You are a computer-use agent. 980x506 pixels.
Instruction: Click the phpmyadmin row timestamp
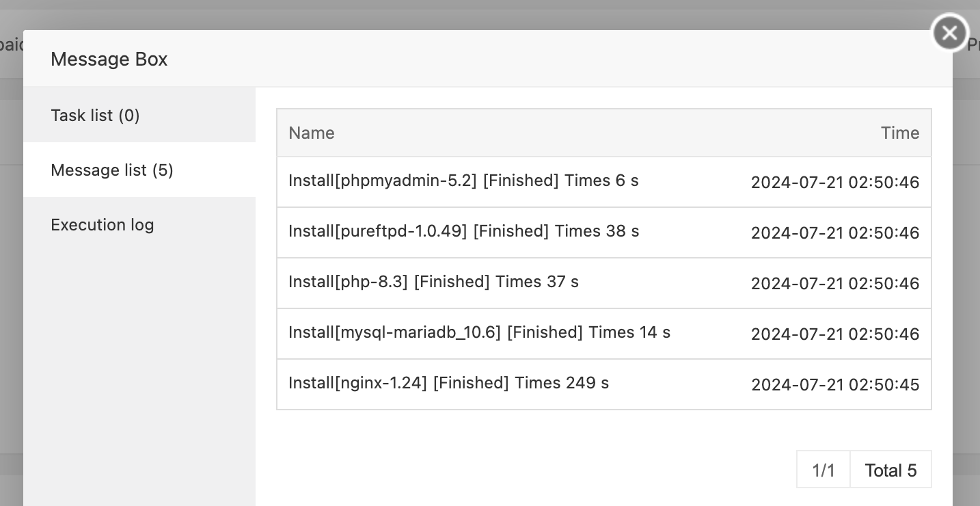(x=835, y=183)
